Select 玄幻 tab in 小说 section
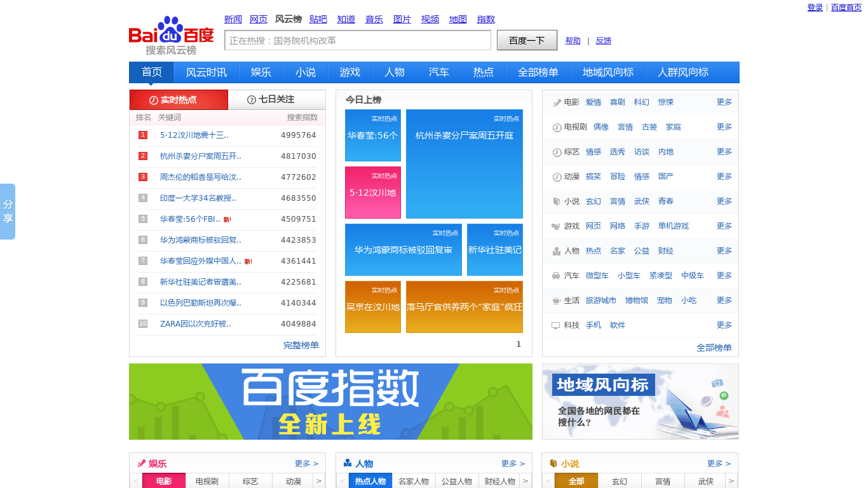868x488 pixels. (620, 481)
